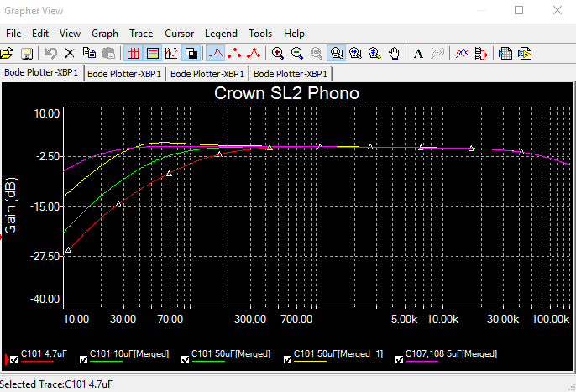Open the Cursor menu

[x=179, y=34]
